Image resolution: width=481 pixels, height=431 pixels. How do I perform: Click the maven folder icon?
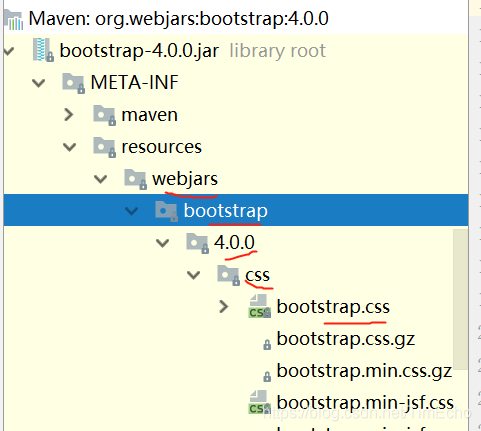(105, 115)
